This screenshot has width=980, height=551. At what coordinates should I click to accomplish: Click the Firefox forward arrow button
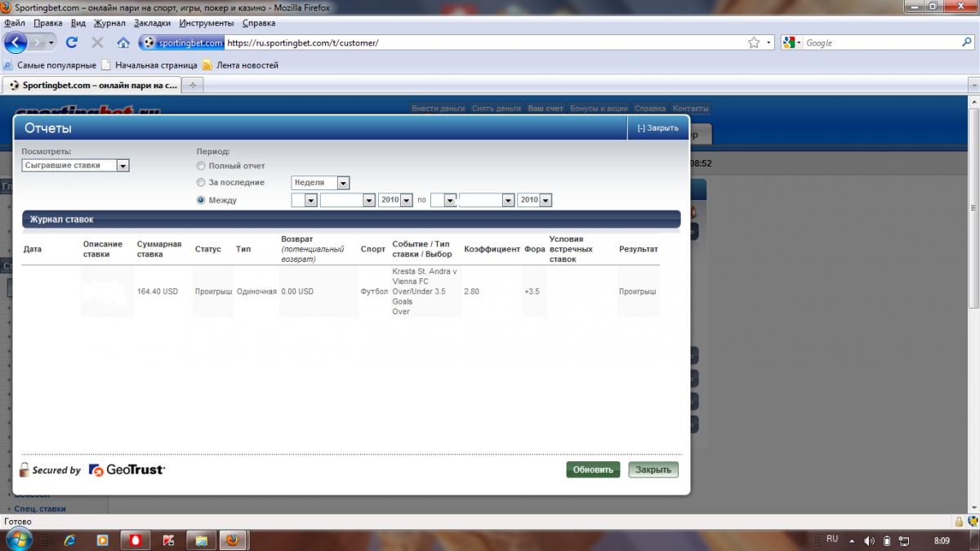coord(38,42)
